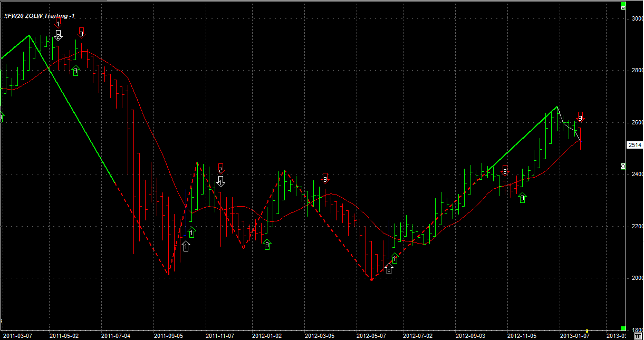
Task: Click the yellow marker on the date axis
Action: 587,331
